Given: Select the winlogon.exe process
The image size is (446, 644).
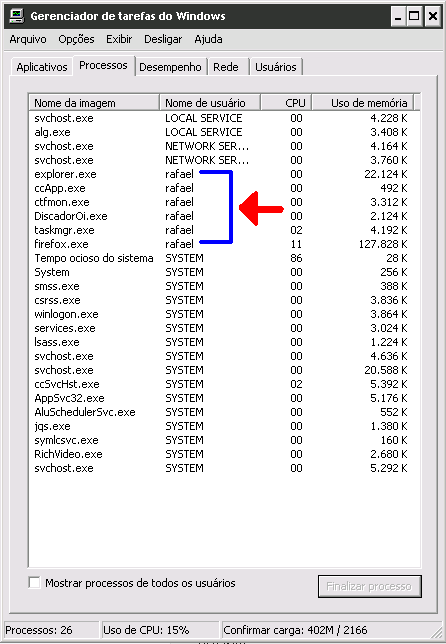Looking at the screenshot, I should 225,314.
